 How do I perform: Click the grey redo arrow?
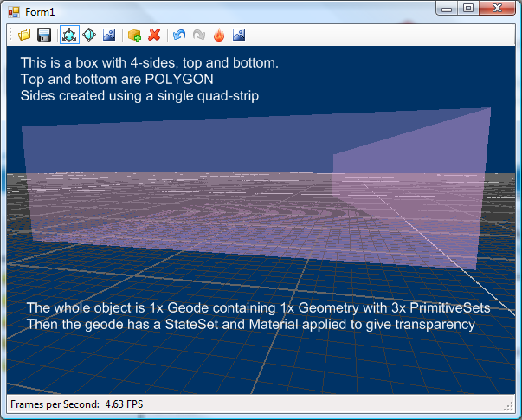coord(199,35)
